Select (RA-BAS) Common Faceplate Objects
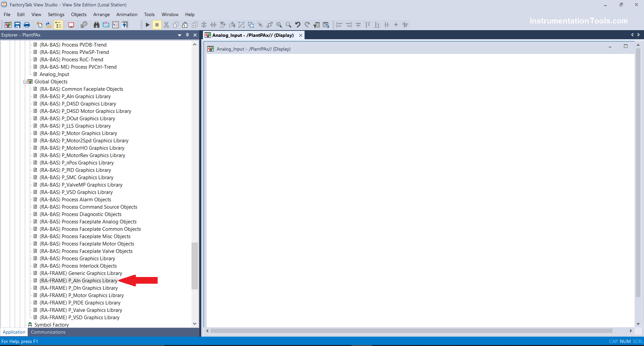Screen dimensions: 644x346 click(x=81, y=89)
